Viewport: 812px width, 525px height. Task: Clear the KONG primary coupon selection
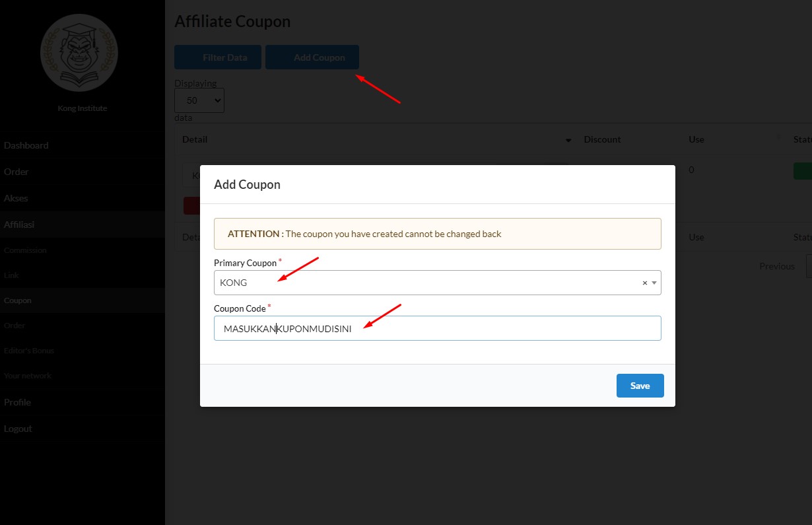(x=644, y=283)
